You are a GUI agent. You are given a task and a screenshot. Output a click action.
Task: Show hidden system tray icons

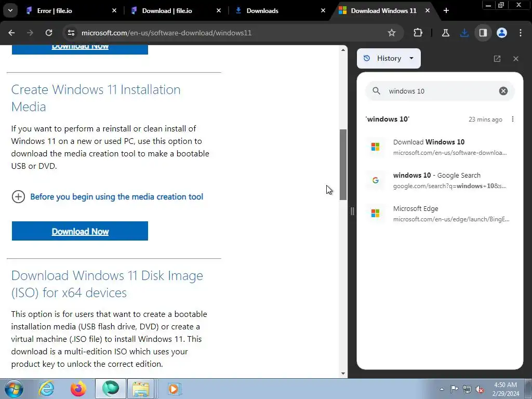tap(442, 389)
